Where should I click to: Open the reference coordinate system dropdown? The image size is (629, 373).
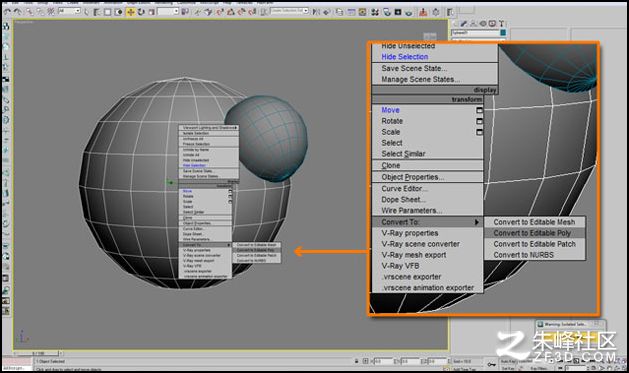(x=168, y=12)
